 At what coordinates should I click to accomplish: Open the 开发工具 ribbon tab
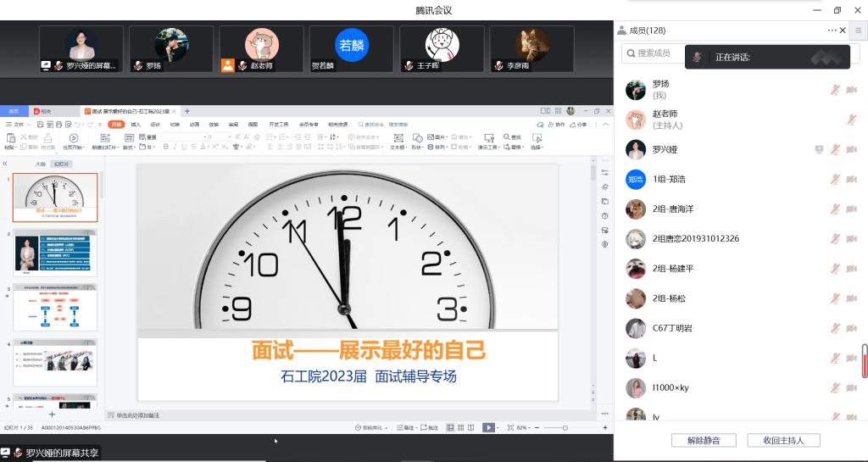point(278,125)
